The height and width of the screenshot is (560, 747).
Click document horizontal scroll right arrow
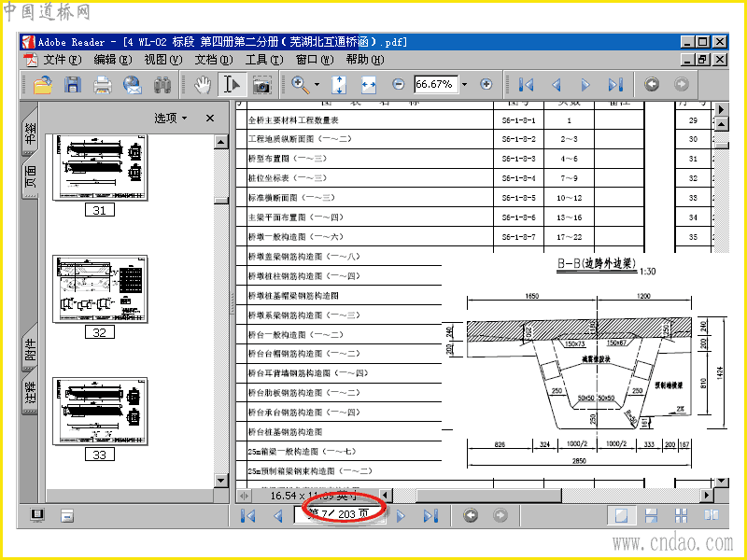707,496
